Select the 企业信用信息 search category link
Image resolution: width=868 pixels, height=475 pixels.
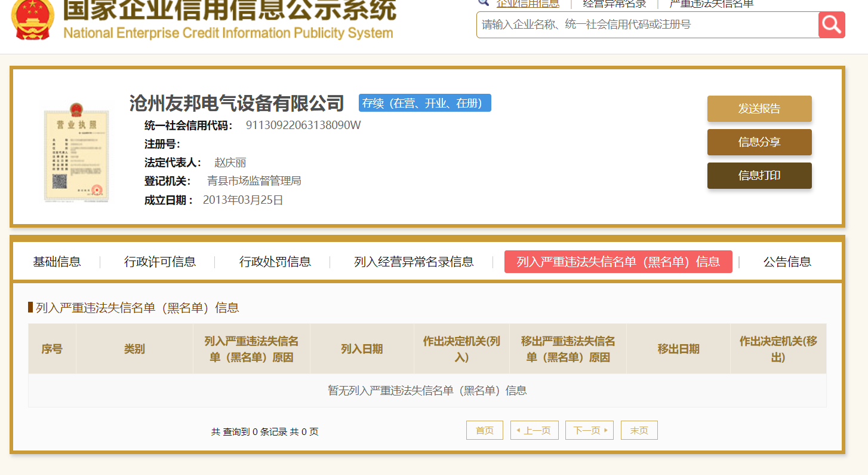528,4
